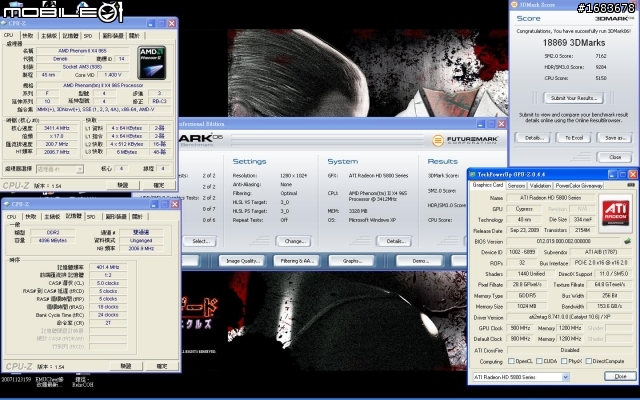Click the 確定 button in memory CPU-Z window
The height and width of the screenshot is (400, 640).
click(x=162, y=366)
